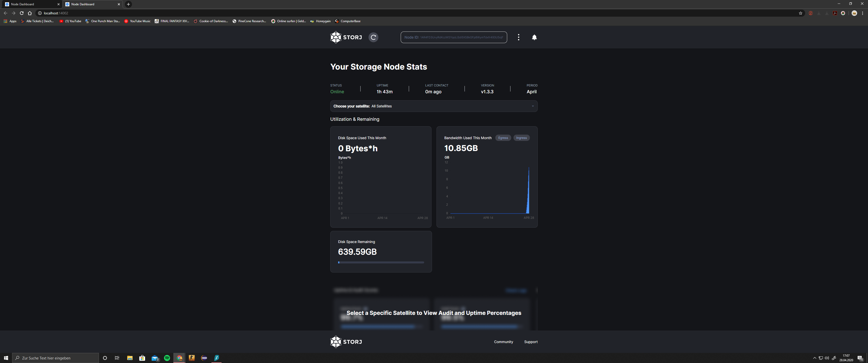
Task: Reload the page using browser refresh
Action: (x=21, y=13)
